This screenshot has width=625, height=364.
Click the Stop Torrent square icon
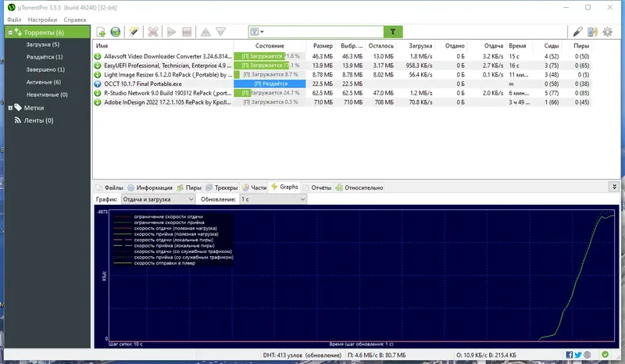tap(187, 32)
